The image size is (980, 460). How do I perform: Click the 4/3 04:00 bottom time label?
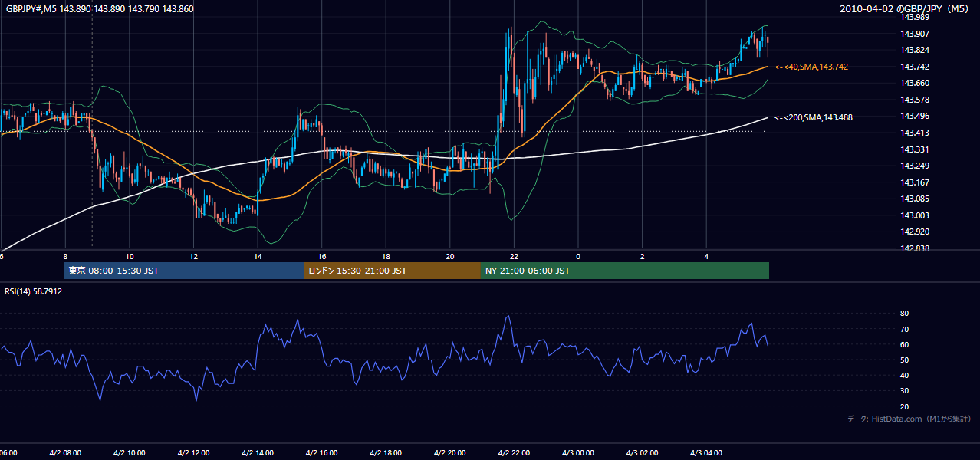tap(706, 453)
